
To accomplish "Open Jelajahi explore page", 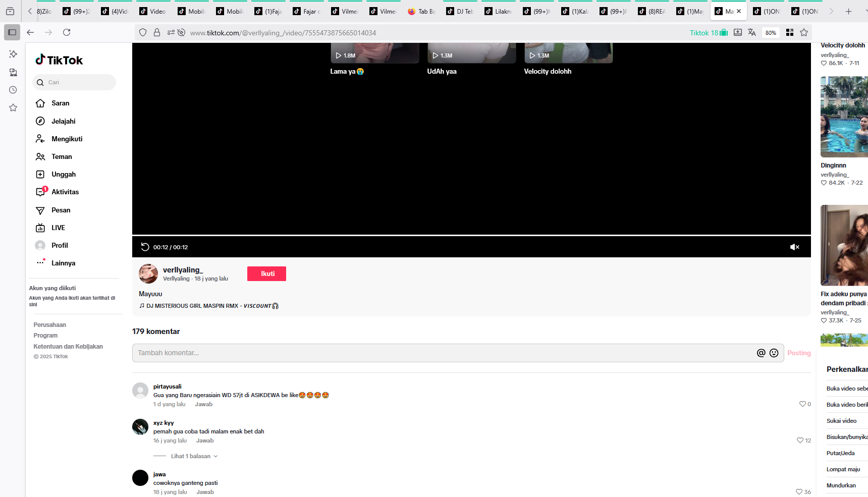I will pos(56,121).
